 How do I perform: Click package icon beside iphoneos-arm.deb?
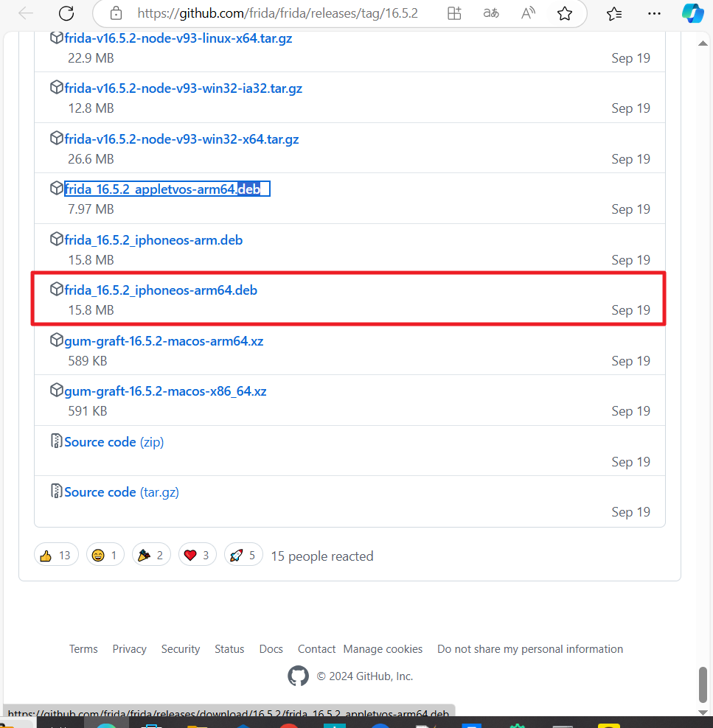56,239
